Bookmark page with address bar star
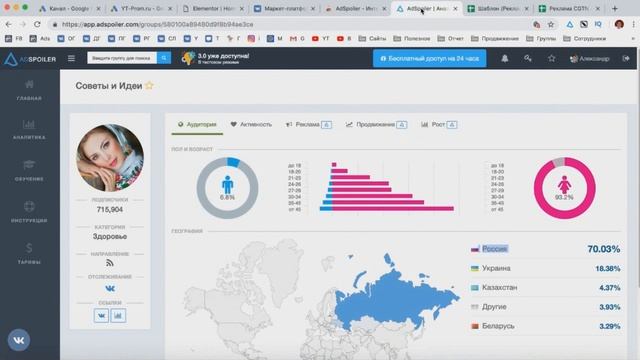This screenshot has width=640, height=360. coord(551,24)
